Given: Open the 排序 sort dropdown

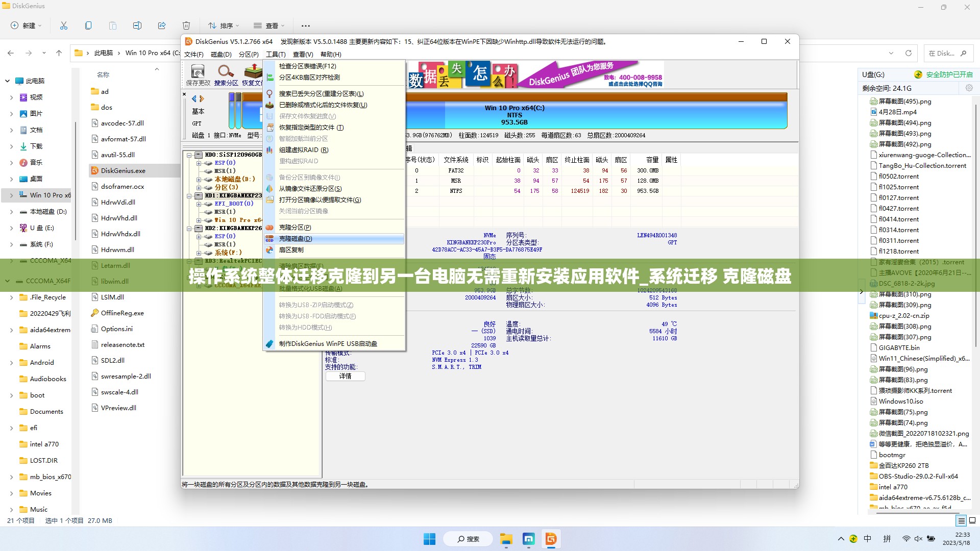Looking at the screenshot, I should (223, 26).
